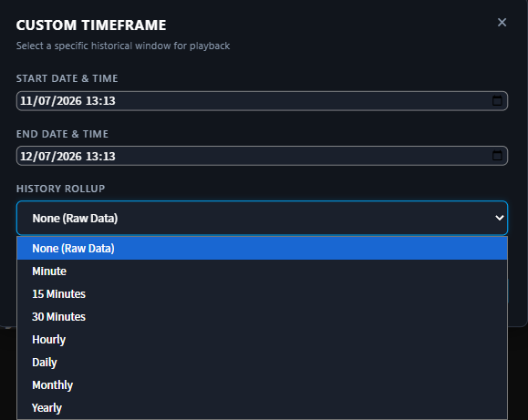Select the Daily rollup option

point(262,363)
